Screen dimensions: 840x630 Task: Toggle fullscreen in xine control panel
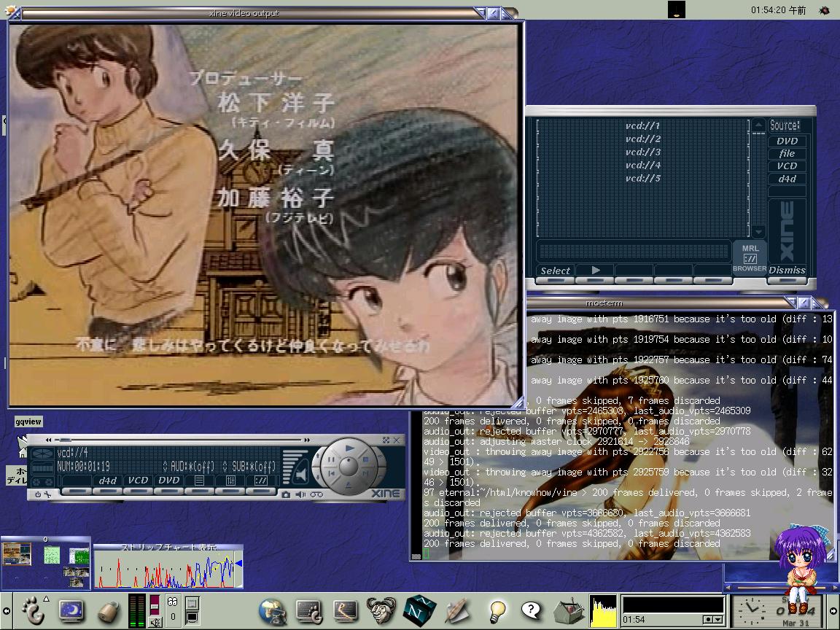[x=386, y=440]
